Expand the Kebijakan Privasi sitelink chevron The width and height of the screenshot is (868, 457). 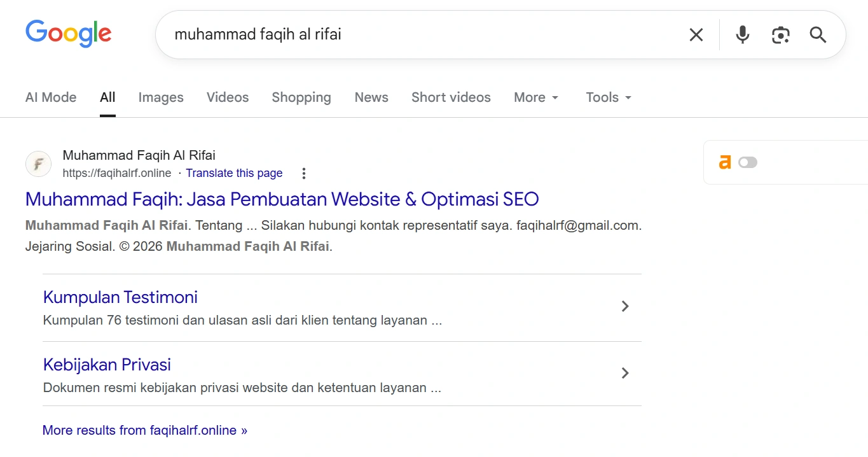pos(624,373)
